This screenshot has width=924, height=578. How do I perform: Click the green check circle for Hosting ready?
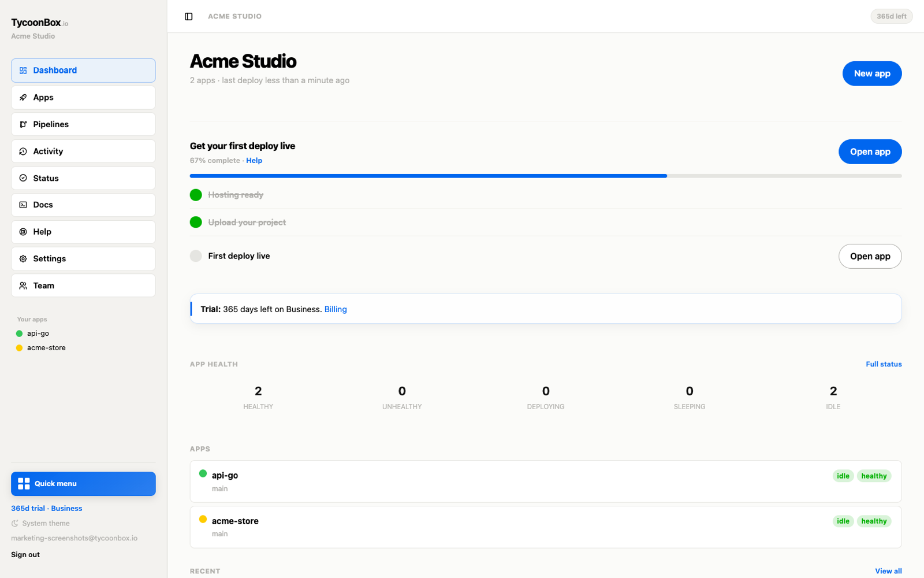tap(196, 195)
